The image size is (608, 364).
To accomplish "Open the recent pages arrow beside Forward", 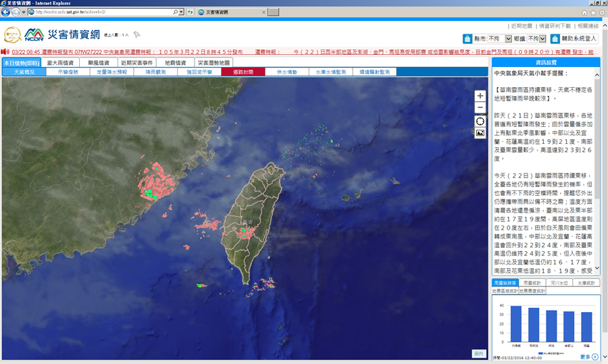I will click(x=23, y=12).
